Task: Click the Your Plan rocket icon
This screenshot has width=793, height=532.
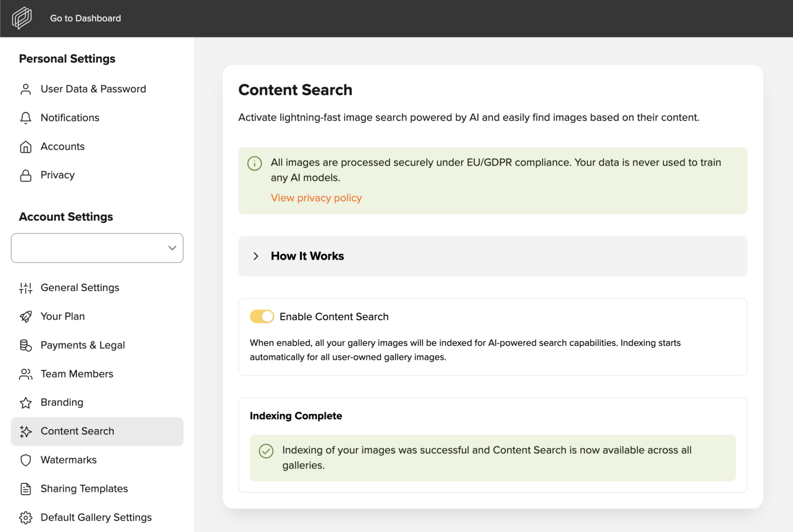Action: [26, 316]
